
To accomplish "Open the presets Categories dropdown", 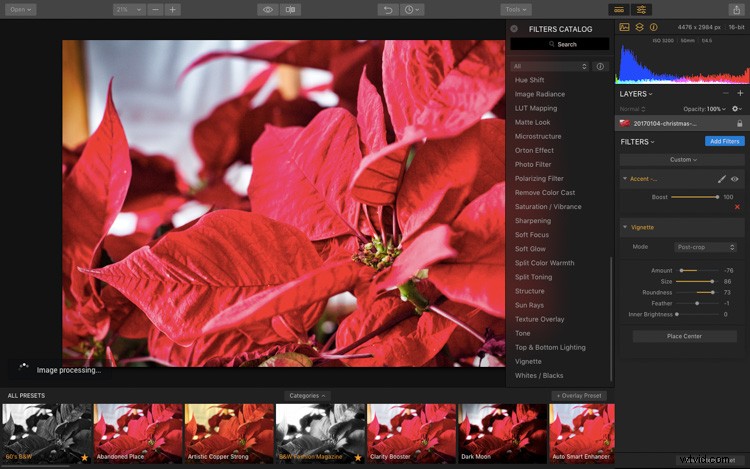I will click(307, 396).
